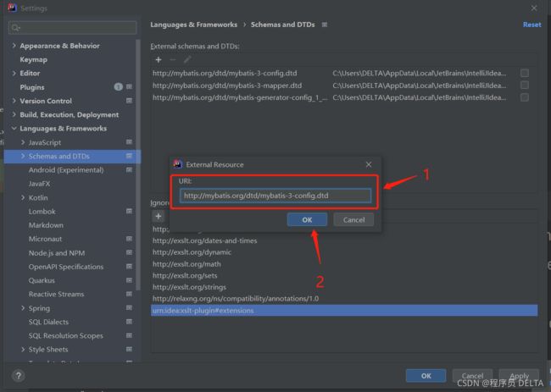
Task: Expand the Style Sheets settings node
Action: (x=23, y=350)
